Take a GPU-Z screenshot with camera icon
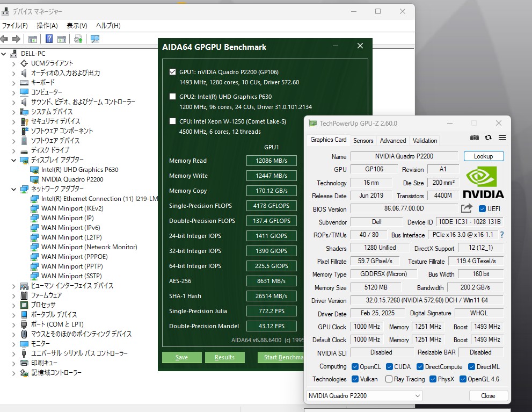This screenshot has height=412, width=532. pos(475,138)
